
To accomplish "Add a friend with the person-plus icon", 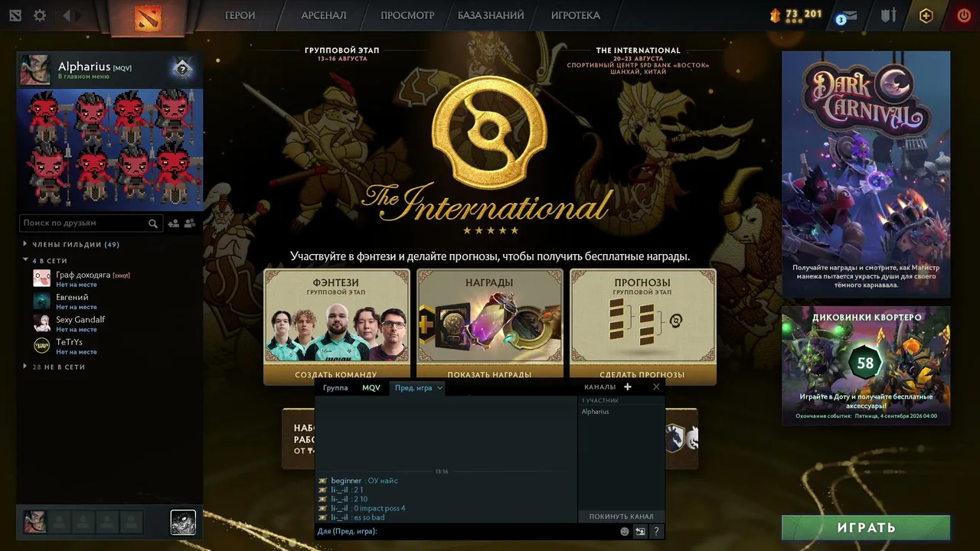I will point(174,223).
